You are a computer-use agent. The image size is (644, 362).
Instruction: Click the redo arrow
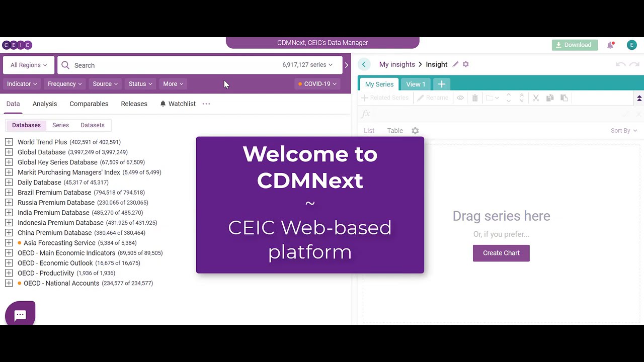[634, 64]
